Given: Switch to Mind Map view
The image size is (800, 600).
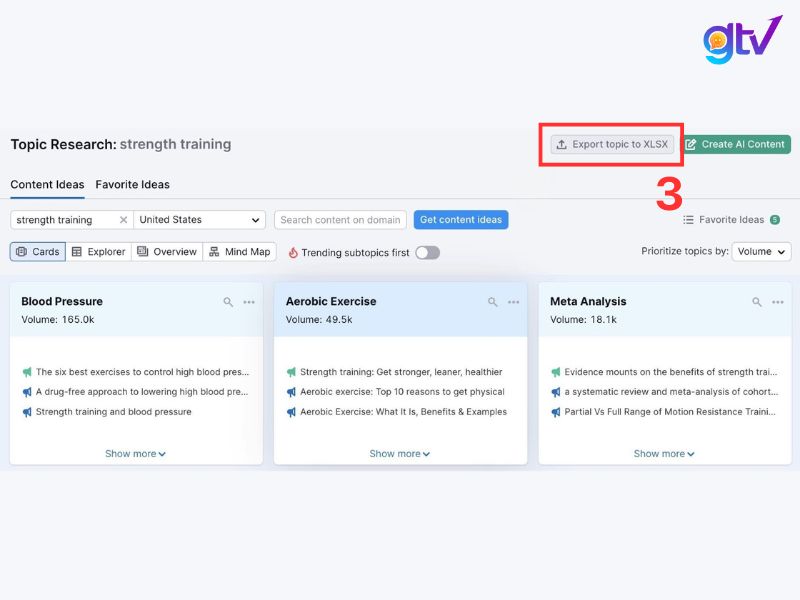Looking at the screenshot, I should [239, 252].
